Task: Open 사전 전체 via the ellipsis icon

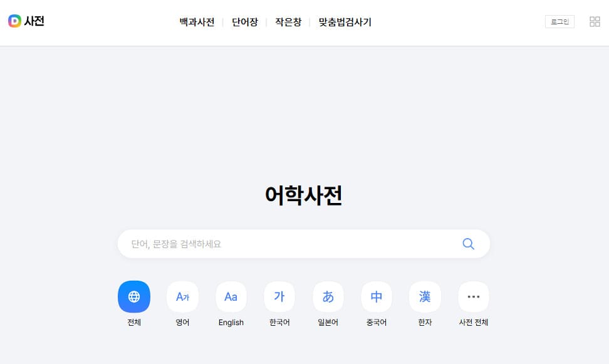Action: click(473, 296)
